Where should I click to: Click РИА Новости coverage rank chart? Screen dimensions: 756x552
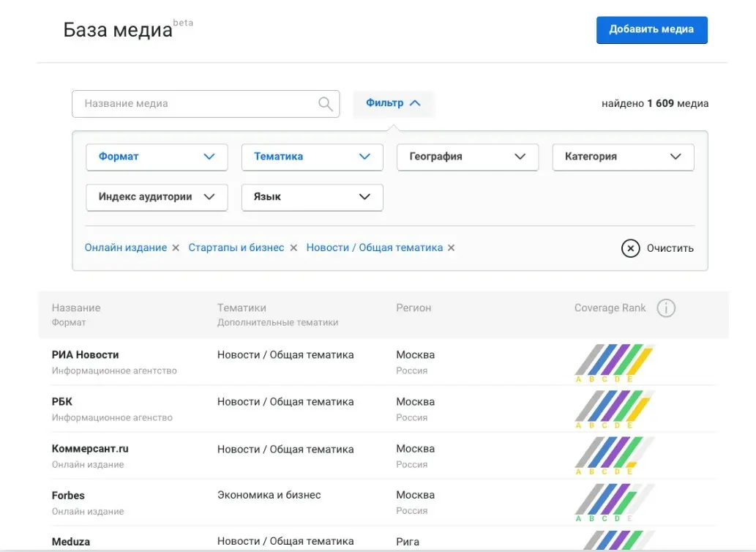click(615, 363)
